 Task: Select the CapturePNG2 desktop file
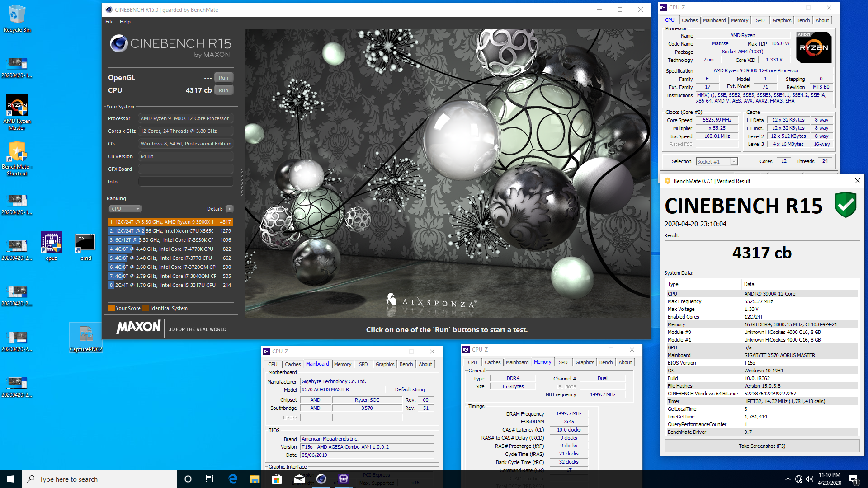(86, 338)
